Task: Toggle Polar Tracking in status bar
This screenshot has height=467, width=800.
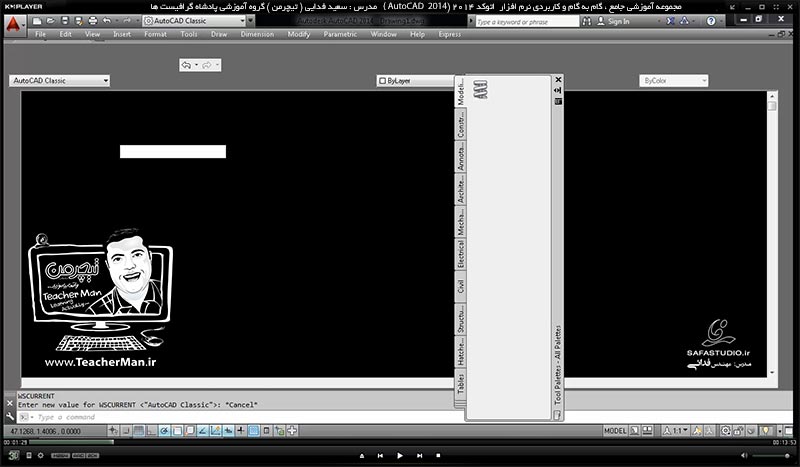Action: point(164,431)
